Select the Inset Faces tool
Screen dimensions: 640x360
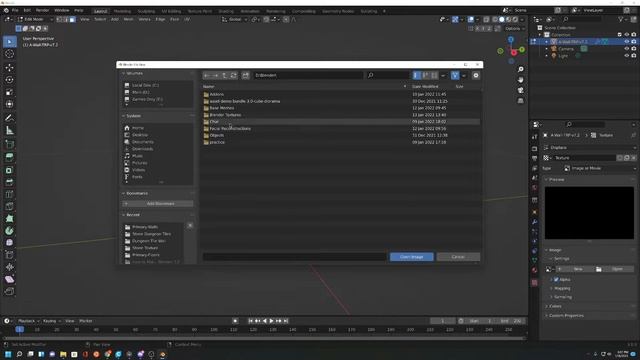[x=9, y=170]
